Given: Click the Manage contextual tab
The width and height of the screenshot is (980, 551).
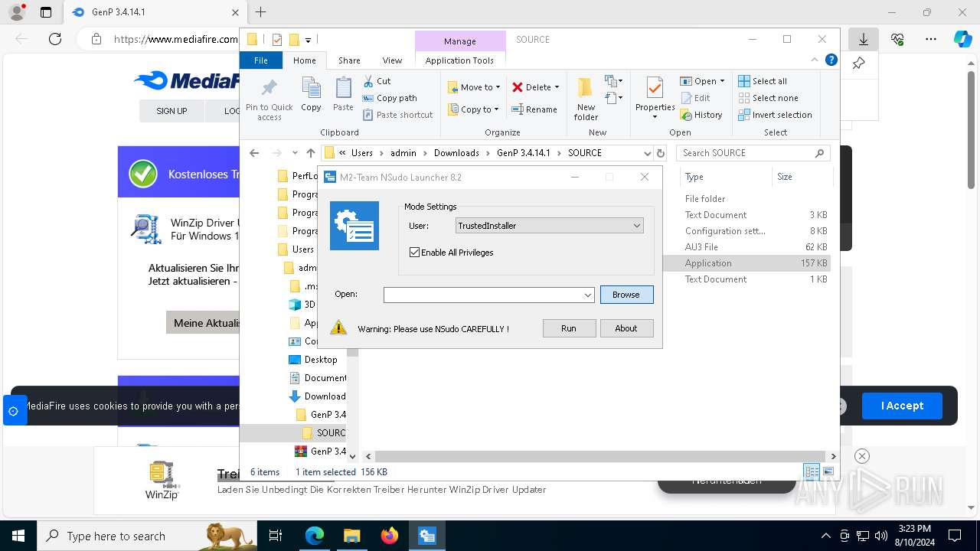Looking at the screenshot, I should 460,41.
